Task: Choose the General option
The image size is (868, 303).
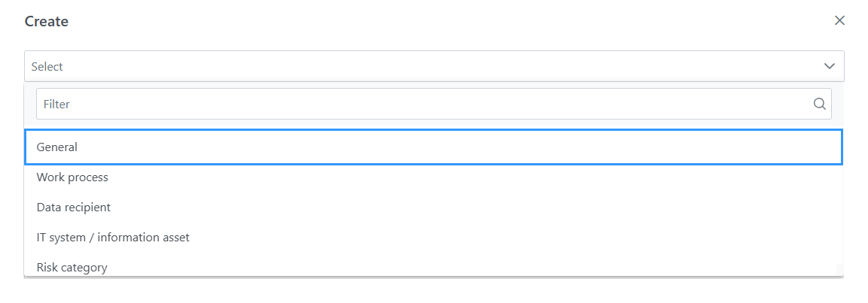Action: coord(434,147)
